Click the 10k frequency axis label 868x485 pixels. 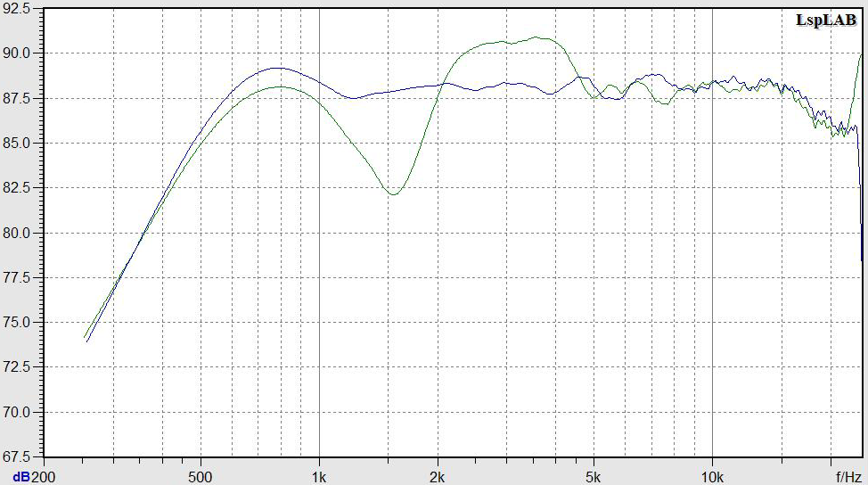click(x=712, y=477)
